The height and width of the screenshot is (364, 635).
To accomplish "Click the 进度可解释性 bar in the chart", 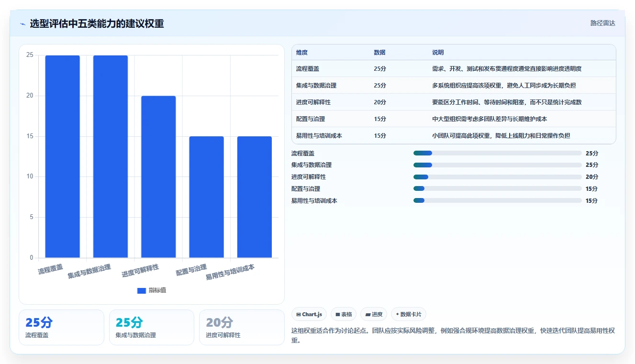I will (x=158, y=177).
